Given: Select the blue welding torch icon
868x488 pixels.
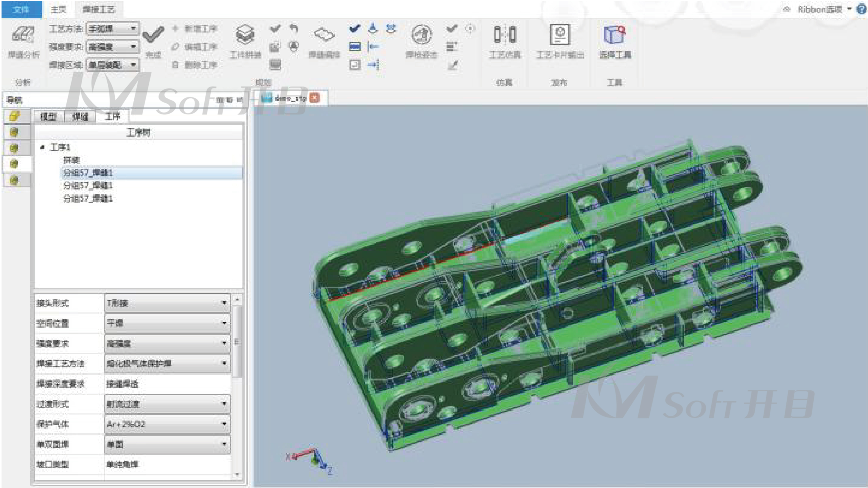Looking at the screenshot, I should coord(373,29).
